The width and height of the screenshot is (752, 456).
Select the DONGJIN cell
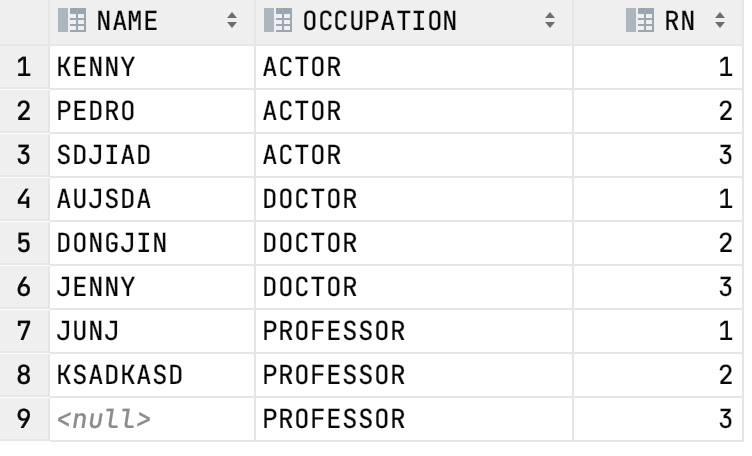(152, 243)
